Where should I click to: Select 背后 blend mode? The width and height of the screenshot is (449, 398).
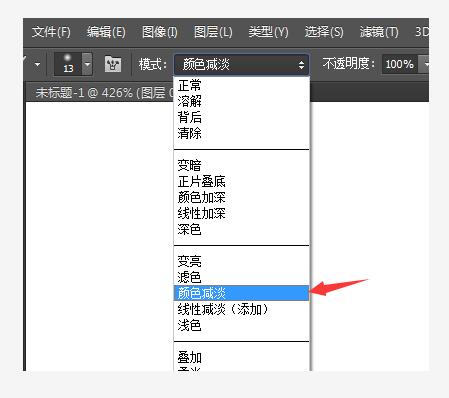242,117
